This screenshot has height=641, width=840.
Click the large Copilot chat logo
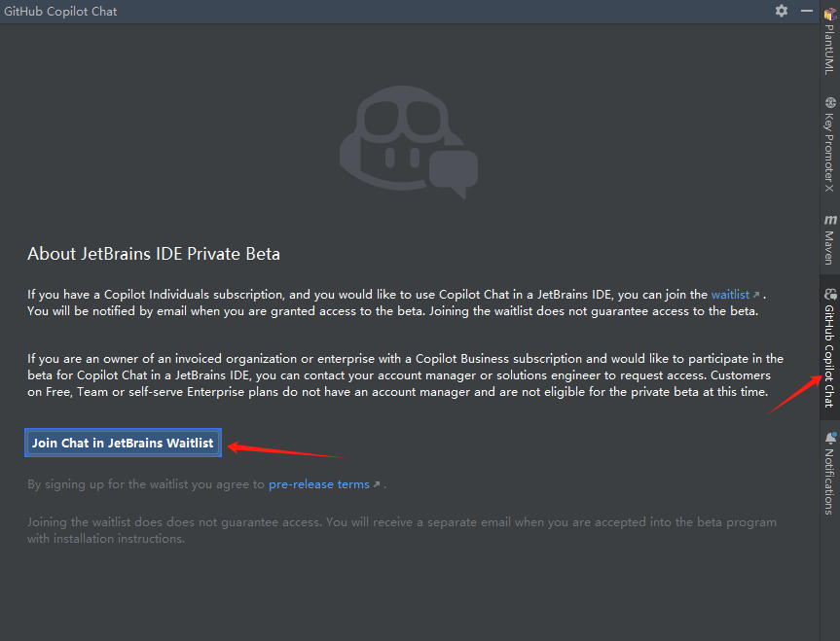[x=408, y=141]
